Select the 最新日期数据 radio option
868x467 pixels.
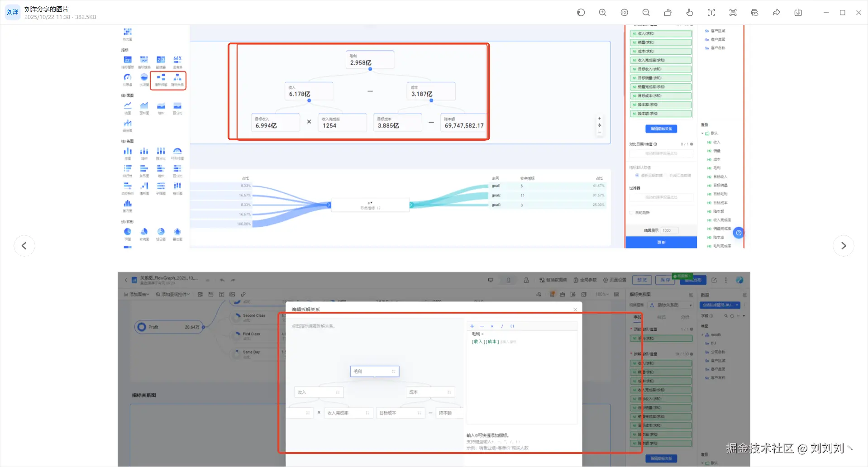coord(637,176)
